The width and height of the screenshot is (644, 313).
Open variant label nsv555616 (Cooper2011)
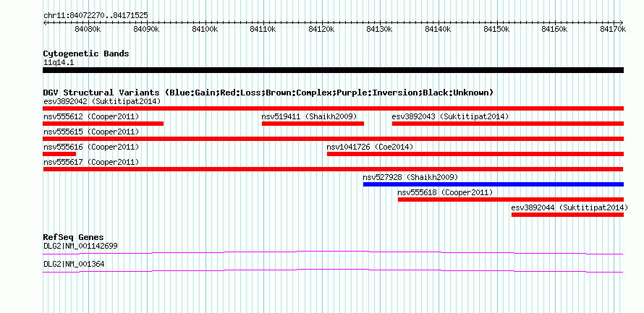tap(91, 147)
